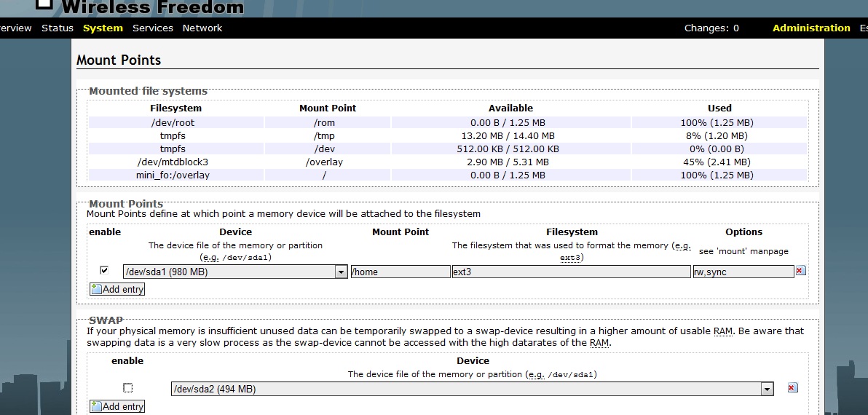Open the /dev/sda2 (494 MB) swap dropdown
Screen dimensions: 868x415
472,389
